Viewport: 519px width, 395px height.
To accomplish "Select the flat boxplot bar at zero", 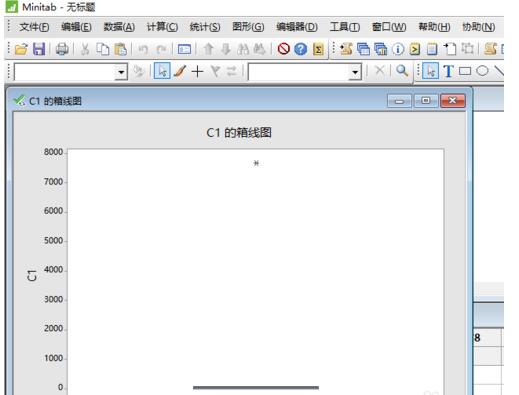I will click(256, 388).
